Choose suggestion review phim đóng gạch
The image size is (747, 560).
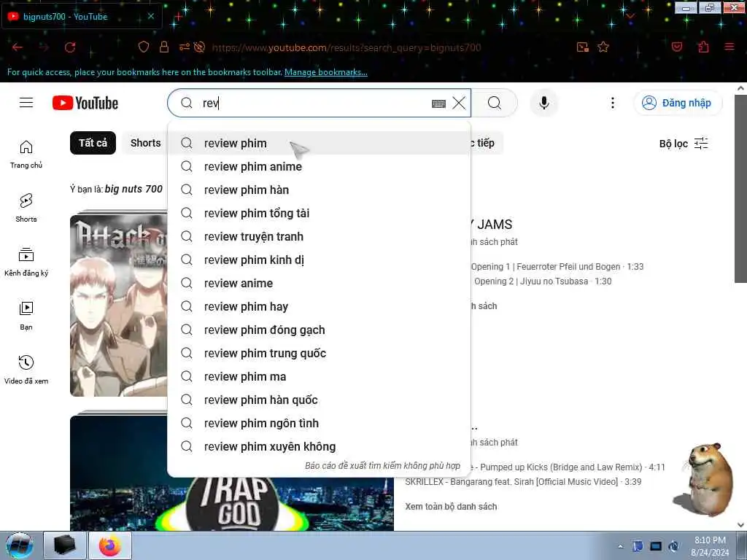tap(320, 330)
